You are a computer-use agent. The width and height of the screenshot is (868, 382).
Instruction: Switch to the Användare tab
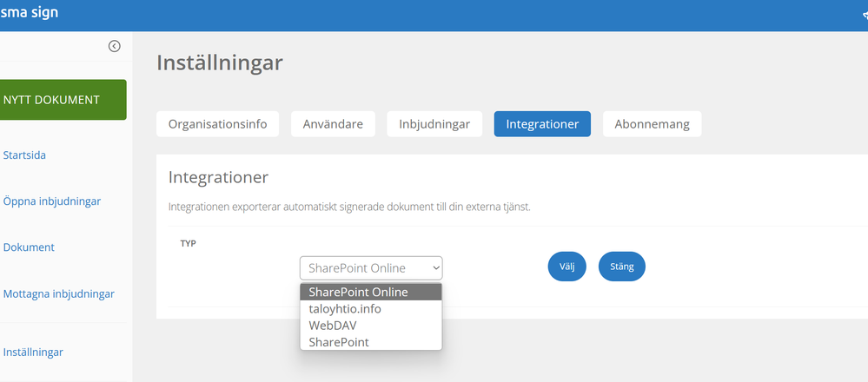click(x=334, y=124)
